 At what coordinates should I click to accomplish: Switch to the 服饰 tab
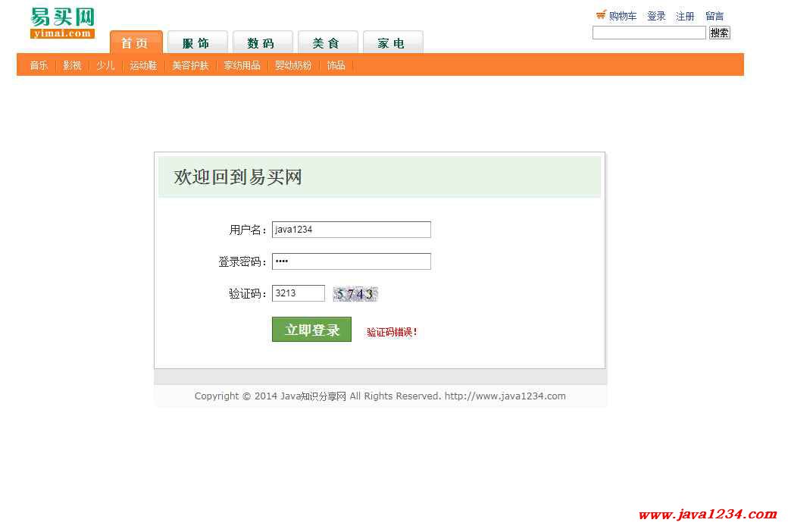195,43
